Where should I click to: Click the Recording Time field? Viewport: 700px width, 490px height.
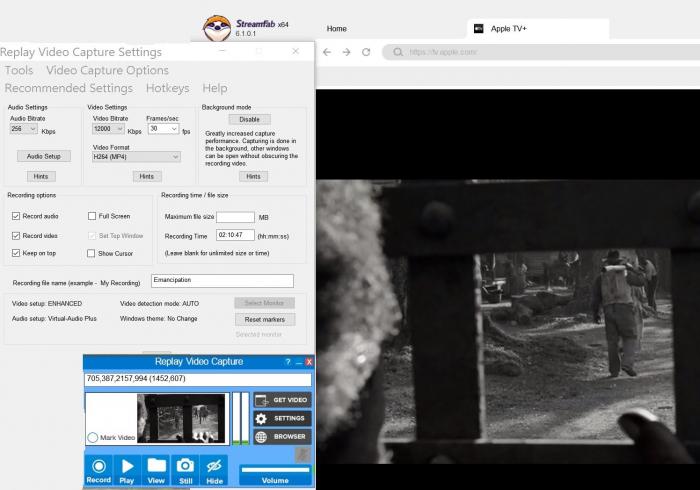pos(235,235)
